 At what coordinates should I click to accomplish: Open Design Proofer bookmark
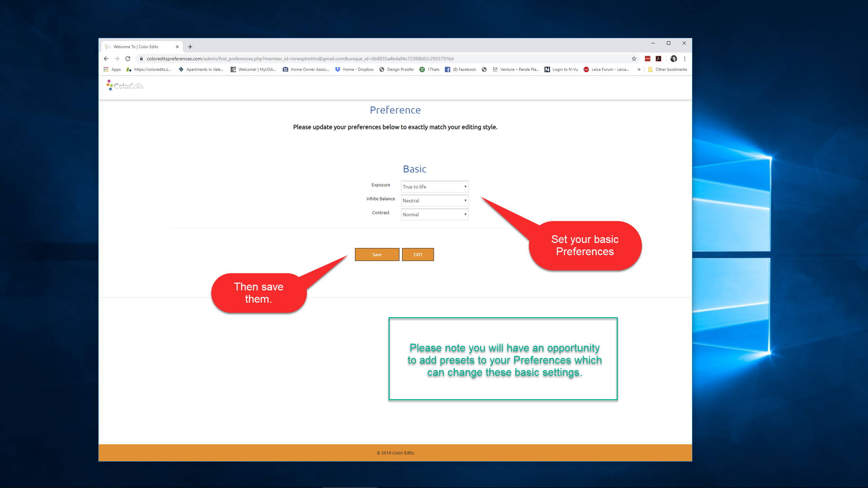[x=397, y=69]
